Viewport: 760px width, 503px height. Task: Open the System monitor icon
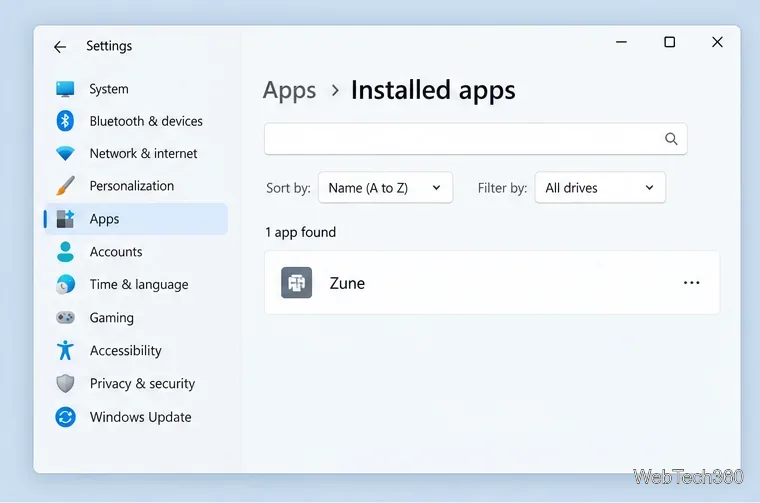[65, 89]
